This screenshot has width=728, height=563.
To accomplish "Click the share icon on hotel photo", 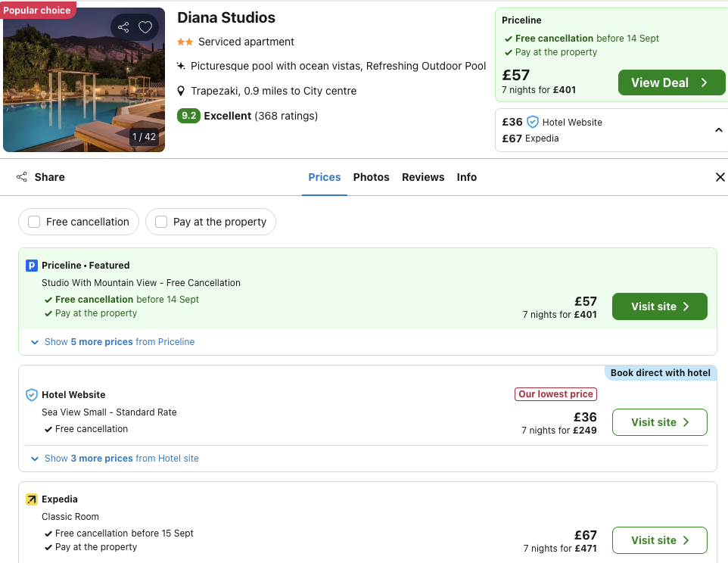I will 123,27.
